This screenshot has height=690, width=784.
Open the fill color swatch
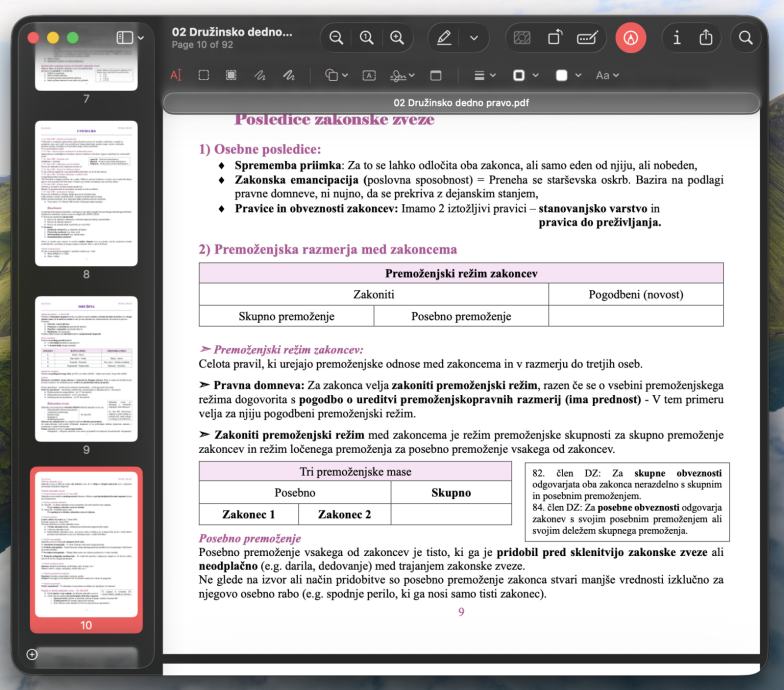(x=562, y=76)
